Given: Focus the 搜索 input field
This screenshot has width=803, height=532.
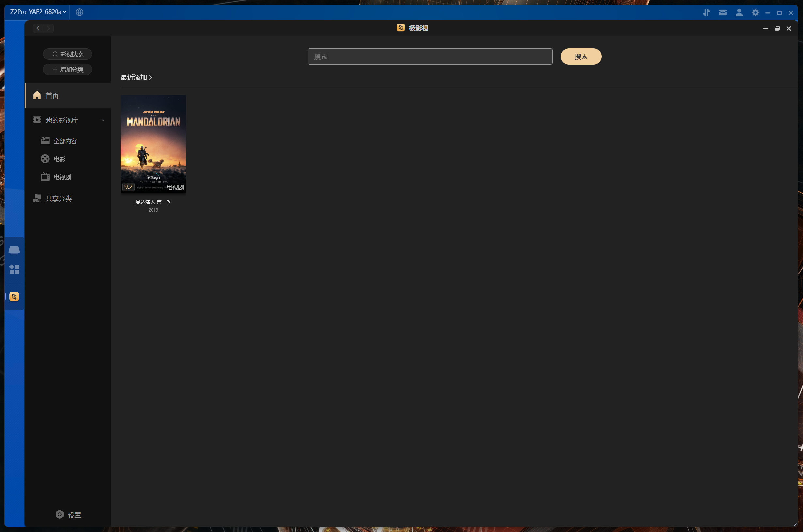Looking at the screenshot, I should [x=429, y=56].
